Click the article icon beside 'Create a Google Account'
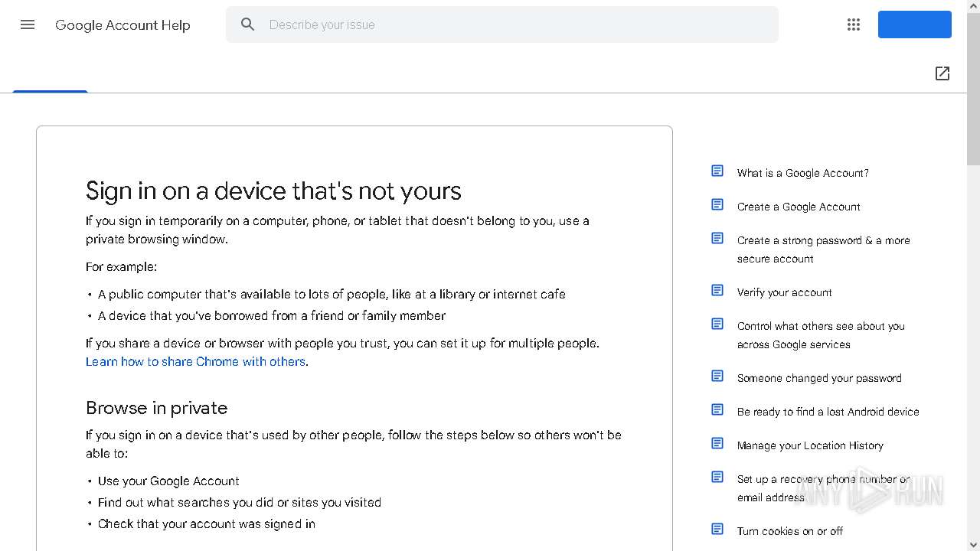The height and width of the screenshot is (551, 980). pyautogui.click(x=717, y=204)
